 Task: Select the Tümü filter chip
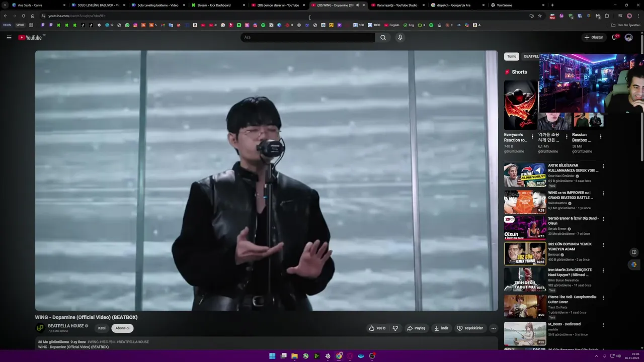(x=511, y=56)
